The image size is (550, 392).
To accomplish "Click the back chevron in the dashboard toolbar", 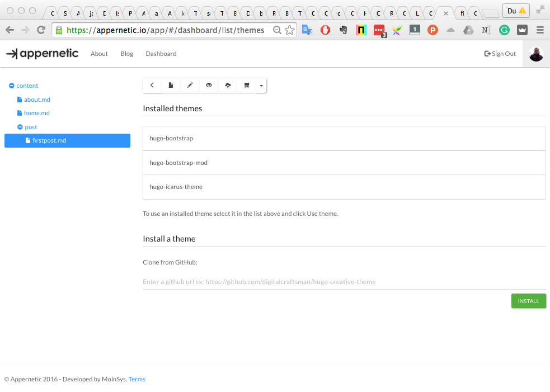I will tap(152, 85).
